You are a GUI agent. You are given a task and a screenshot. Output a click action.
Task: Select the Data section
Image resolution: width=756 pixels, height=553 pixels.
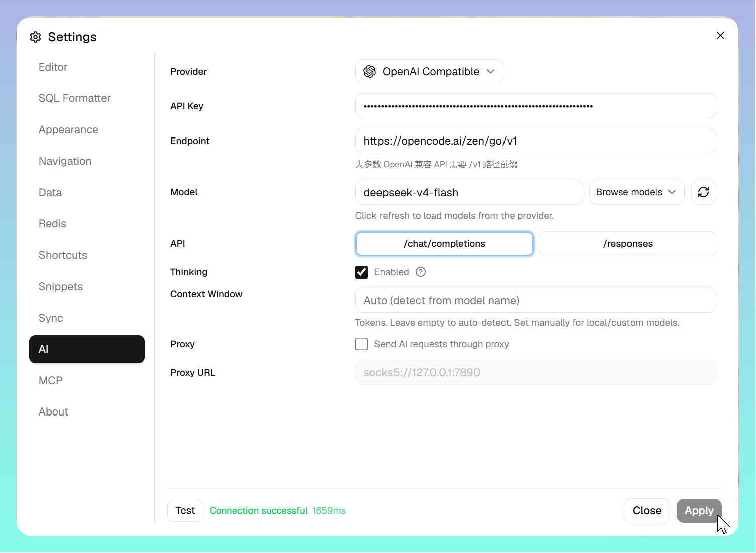click(87, 193)
